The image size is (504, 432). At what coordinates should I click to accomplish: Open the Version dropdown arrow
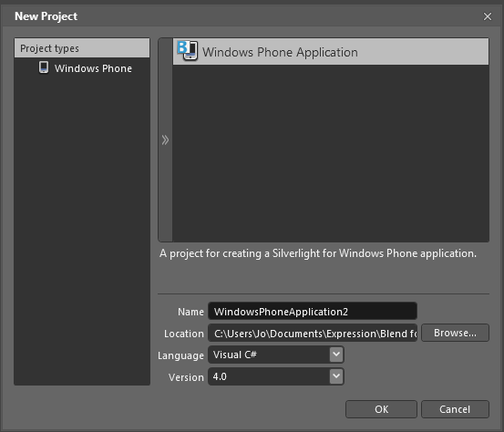point(336,376)
